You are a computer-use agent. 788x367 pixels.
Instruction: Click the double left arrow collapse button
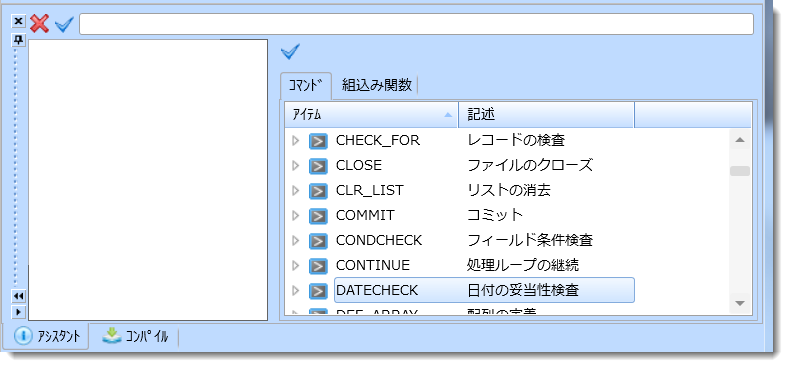[19, 296]
